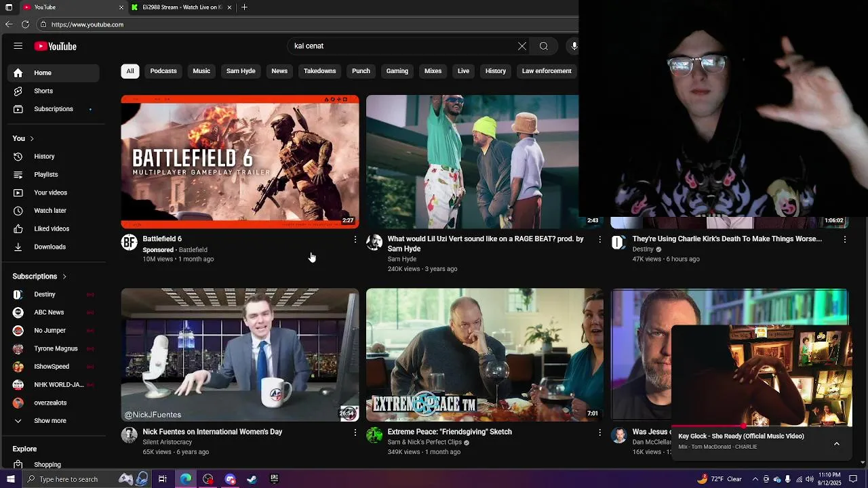Open No Jumper subscription channel

click(x=54, y=331)
